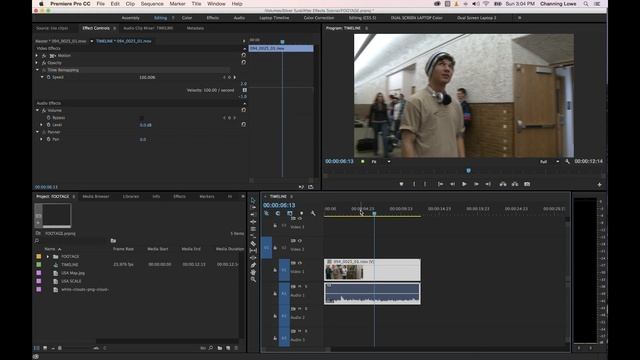640x360 pixels.
Task: Select the Selection tool in the tools panel
Action: pyautogui.click(x=253, y=200)
